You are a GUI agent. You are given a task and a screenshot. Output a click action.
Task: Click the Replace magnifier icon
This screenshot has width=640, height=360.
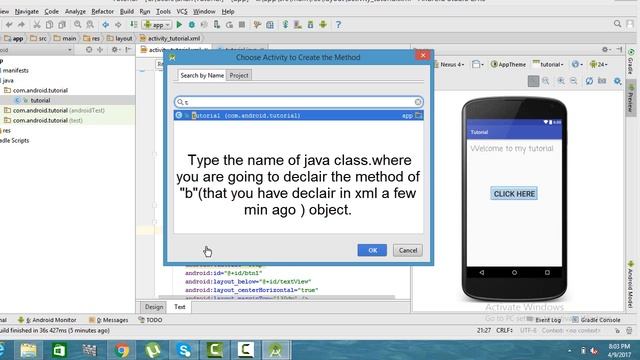90,25
